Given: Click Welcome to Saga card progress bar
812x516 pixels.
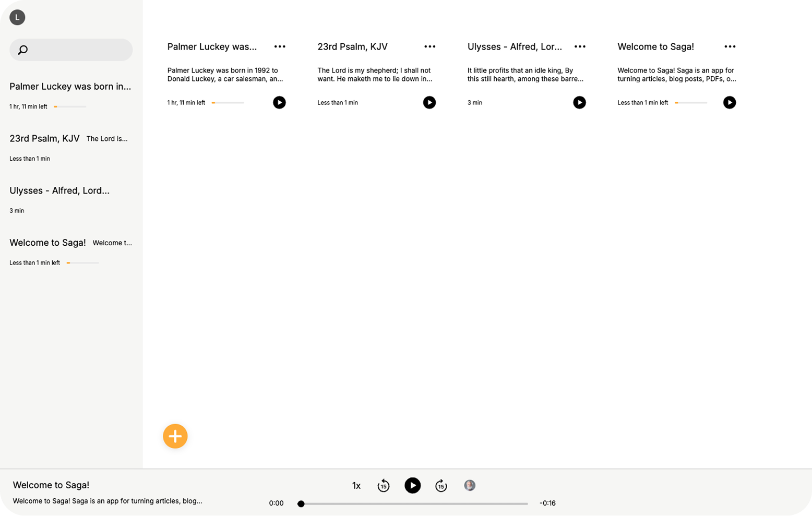Looking at the screenshot, I should [691, 103].
